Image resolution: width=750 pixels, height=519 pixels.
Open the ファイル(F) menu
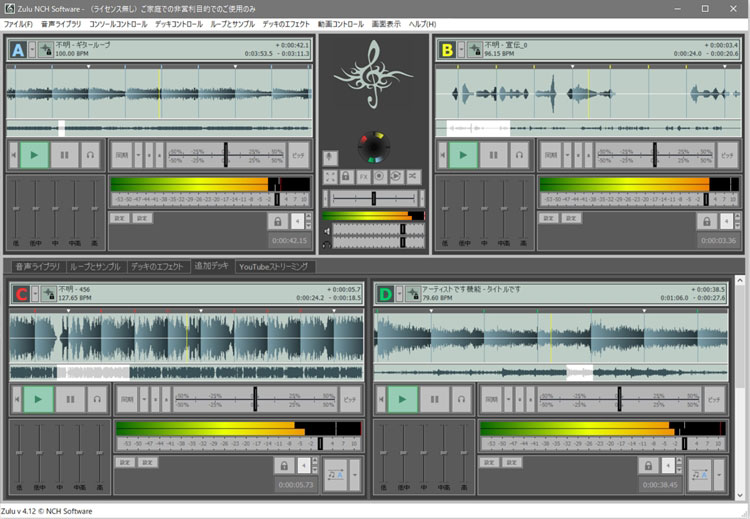click(18, 24)
